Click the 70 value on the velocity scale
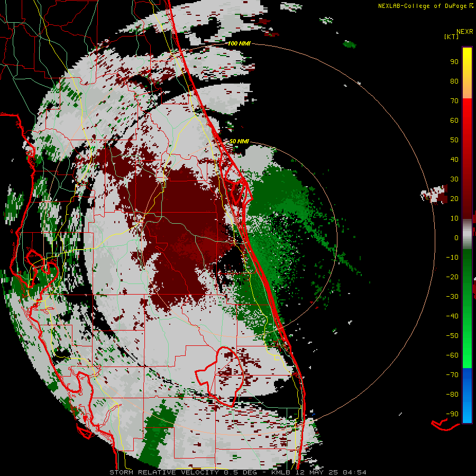Image resolution: width=476 pixels, height=476 pixels. point(454,101)
